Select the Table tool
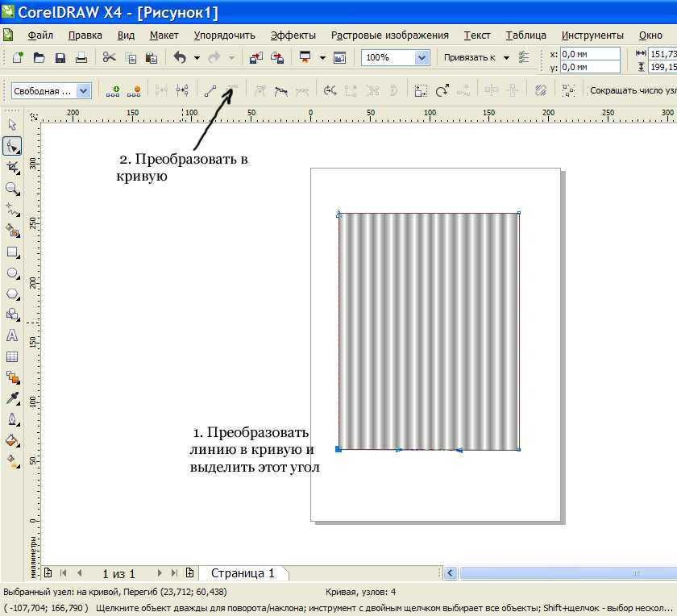Viewport: 677px width, 616px height. click(x=12, y=356)
